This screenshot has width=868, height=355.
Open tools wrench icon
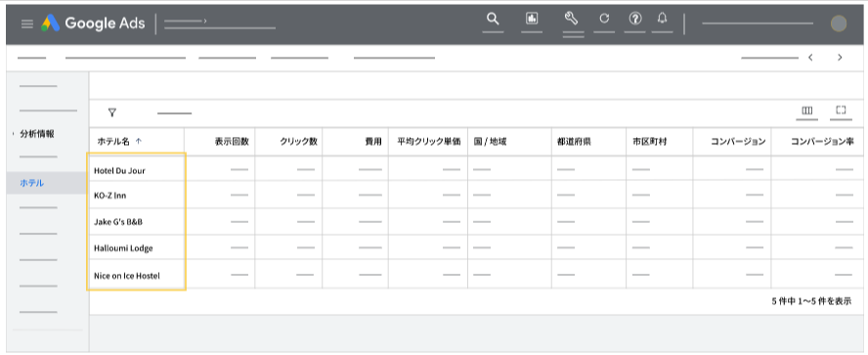click(571, 19)
